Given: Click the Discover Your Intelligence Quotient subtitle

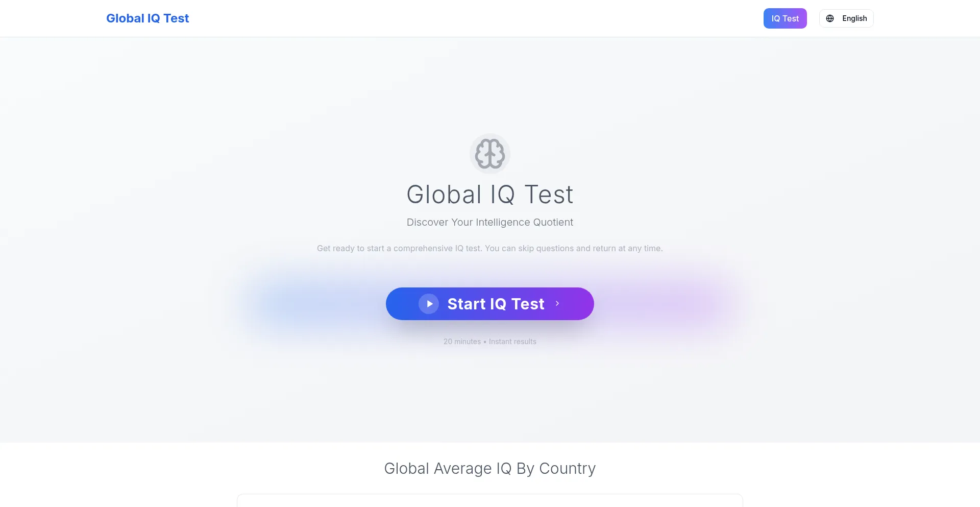Looking at the screenshot, I should 490,222.
